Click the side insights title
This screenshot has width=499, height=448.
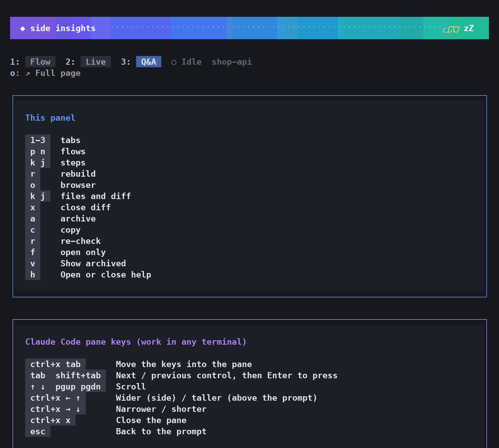63,28
